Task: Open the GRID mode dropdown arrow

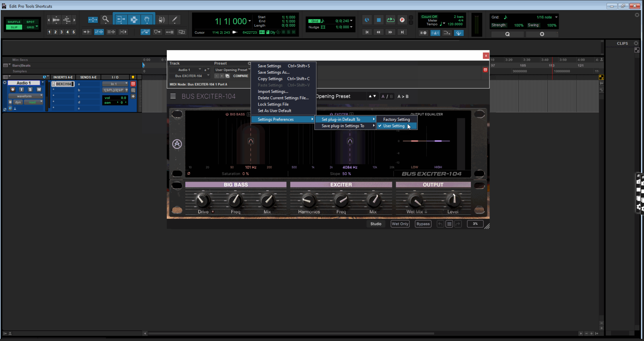Action: pos(36,27)
